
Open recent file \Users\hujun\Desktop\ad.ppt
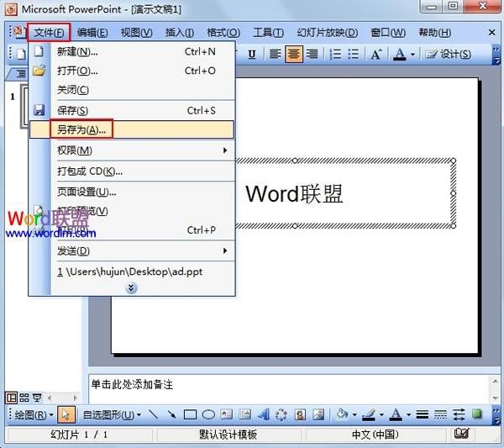[132, 271]
